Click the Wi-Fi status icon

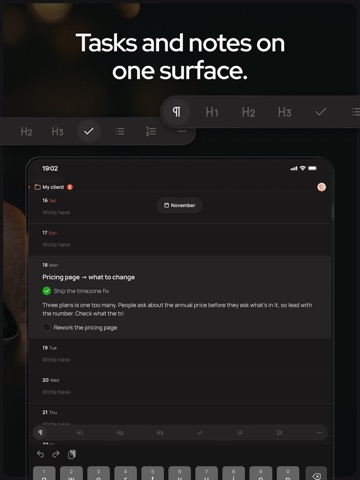303,168
